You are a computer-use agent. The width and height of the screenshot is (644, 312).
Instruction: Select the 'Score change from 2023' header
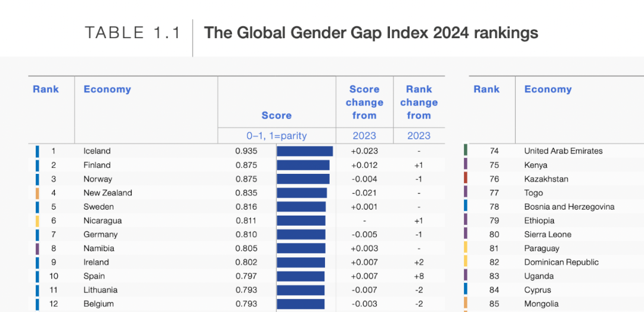tap(364, 109)
